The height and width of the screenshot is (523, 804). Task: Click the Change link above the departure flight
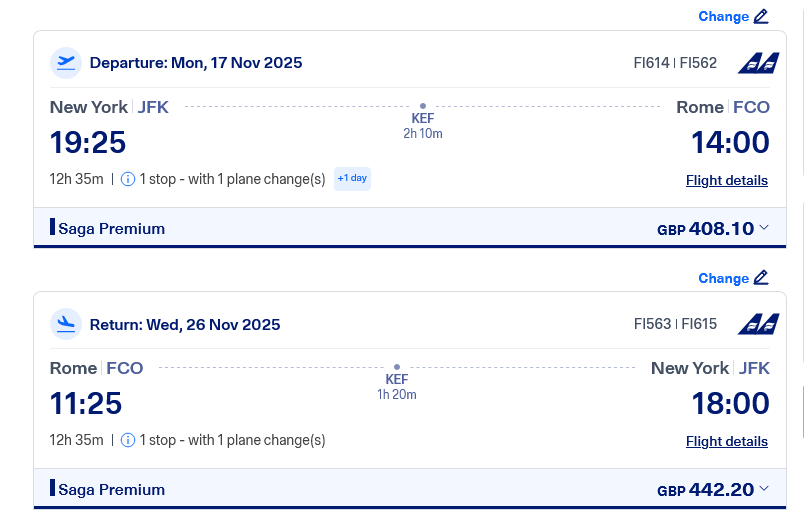pos(723,16)
